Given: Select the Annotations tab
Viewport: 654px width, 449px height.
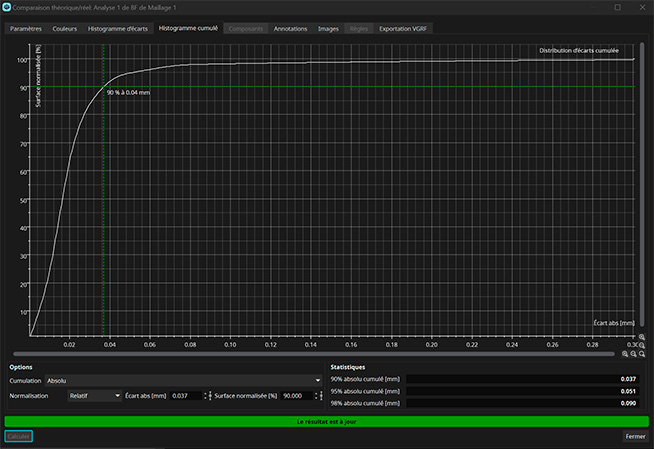Looking at the screenshot, I should (x=289, y=29).
